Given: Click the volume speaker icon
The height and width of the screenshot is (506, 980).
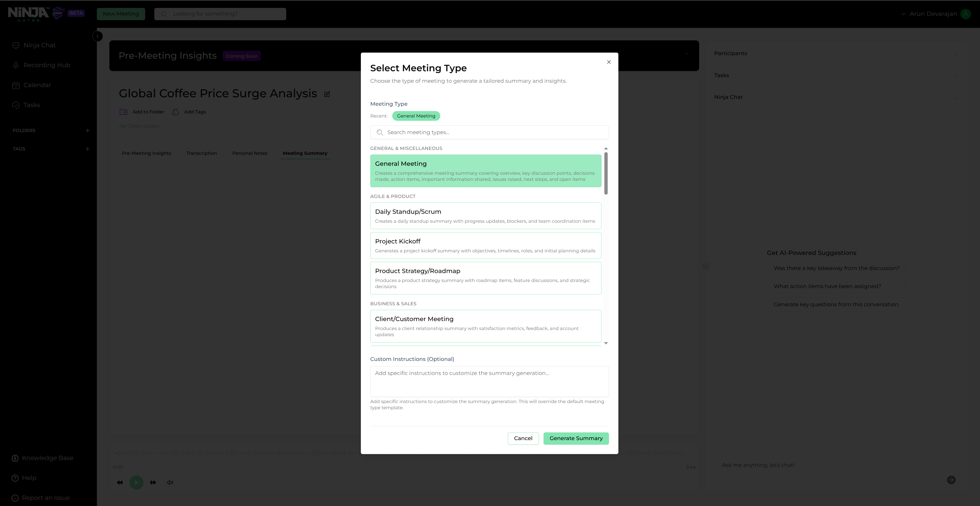Looking at the screenshot, I should tap(170, 482).
